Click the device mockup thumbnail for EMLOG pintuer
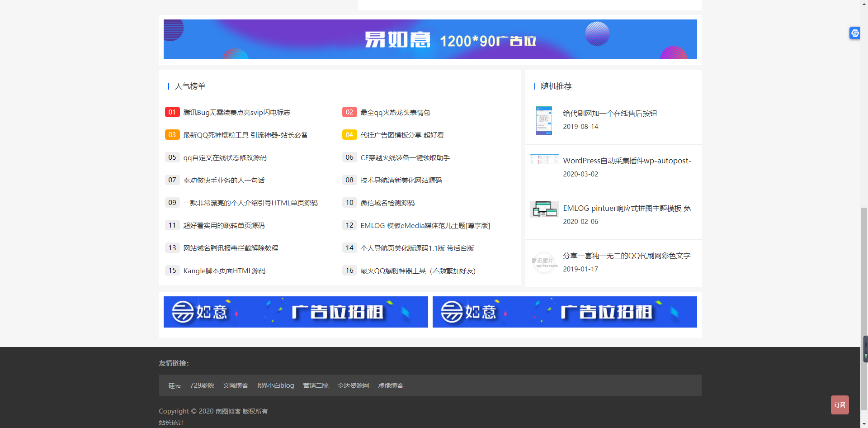 544,209
